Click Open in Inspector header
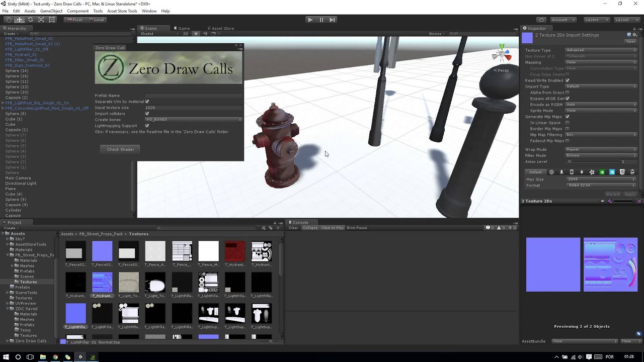This screenshot has height=362, width=644. pyautogui.click(x=631, y=42)
